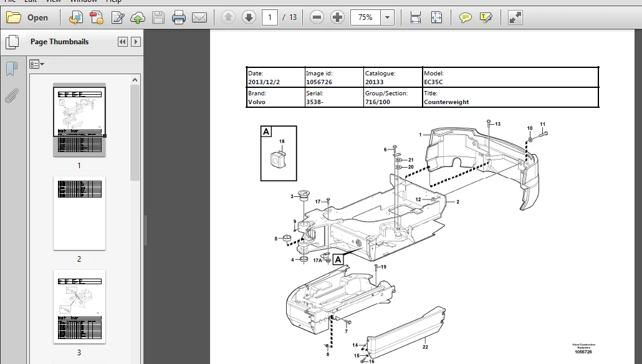Send file by email envelope icon
This screenshot has height=364, width=642.
coord(199,17)
